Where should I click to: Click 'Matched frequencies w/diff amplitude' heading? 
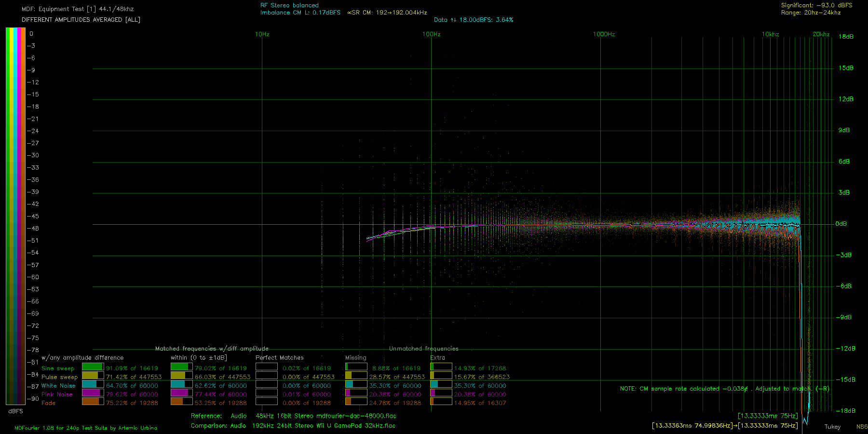pos(212,349)
